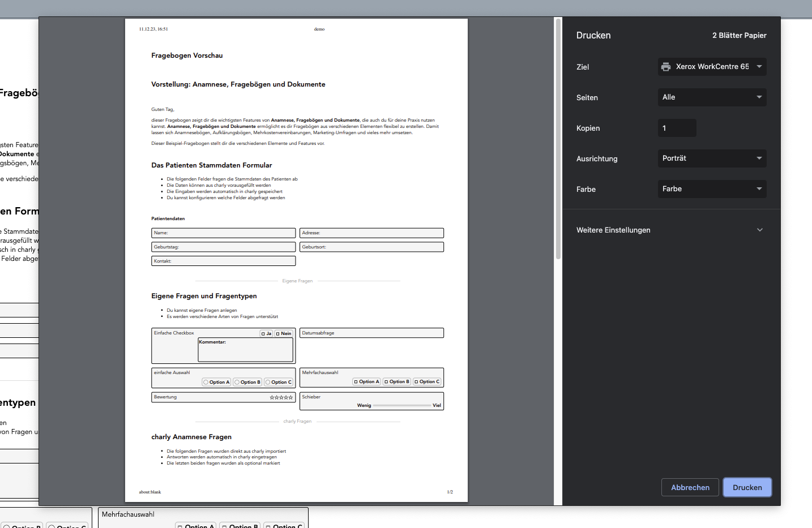Click the Name field in the preview form

pyautogui.click(x=224, y=233)
